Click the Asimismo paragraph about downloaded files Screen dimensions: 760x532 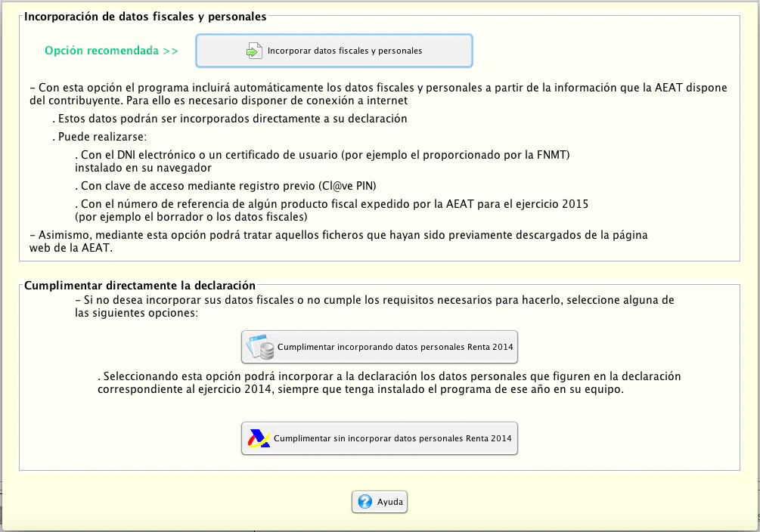coord(338,241)
